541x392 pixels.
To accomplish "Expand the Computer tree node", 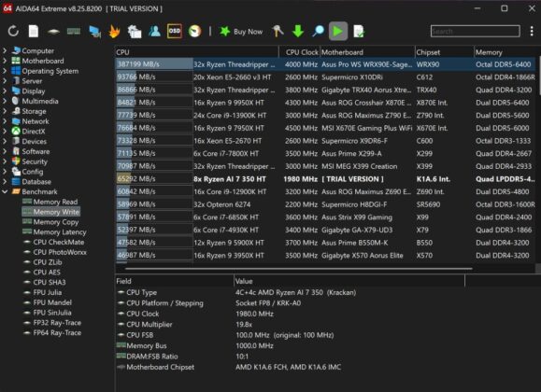I will (5, 50).
